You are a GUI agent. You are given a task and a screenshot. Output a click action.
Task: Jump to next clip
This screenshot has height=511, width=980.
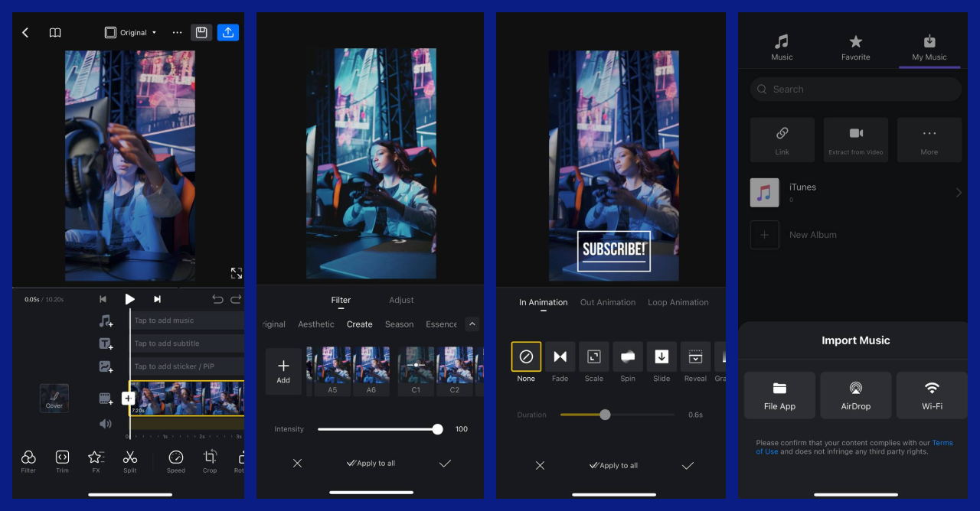[x=157, y=299]
